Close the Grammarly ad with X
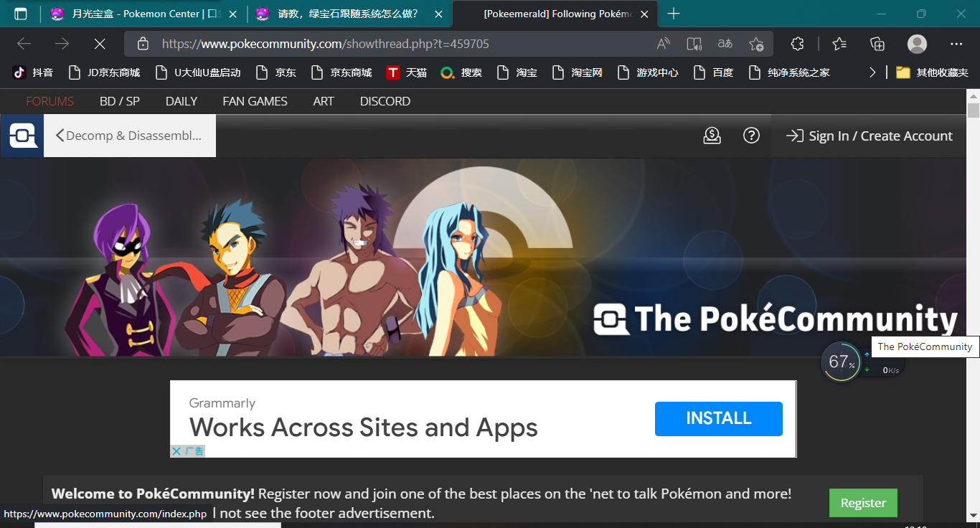Viewport: 980px width, 528px height. point(176,451)
